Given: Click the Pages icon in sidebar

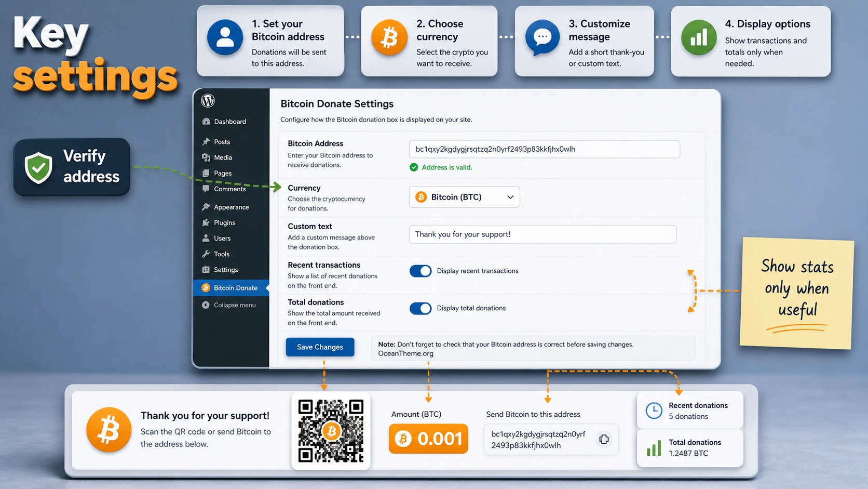Looking at the screenshot, I should pos(206,173).
